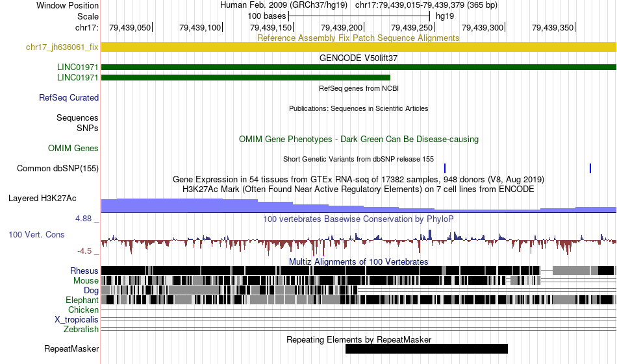
Task: Click the Chicken alignment label
Action: click(x=83, y=309)
